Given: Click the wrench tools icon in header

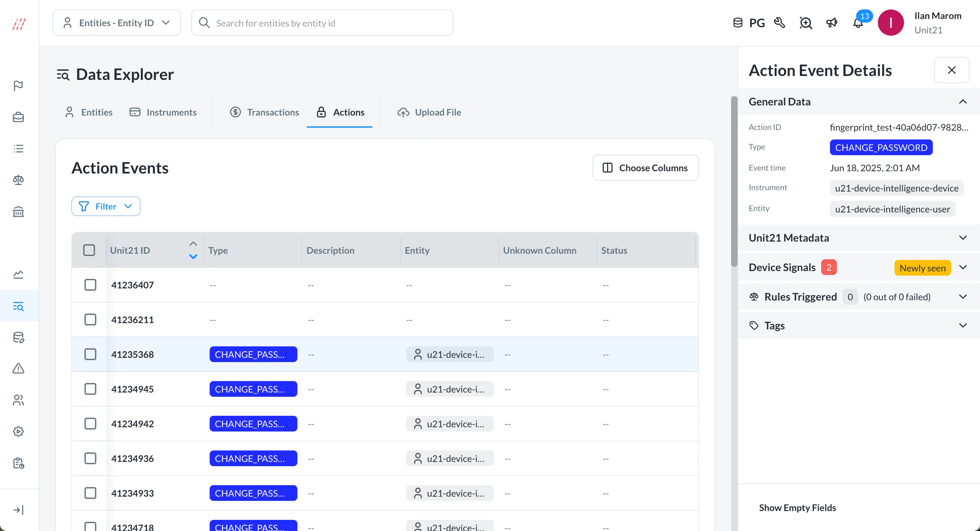Looking at the screenshot, I should 780,23.
